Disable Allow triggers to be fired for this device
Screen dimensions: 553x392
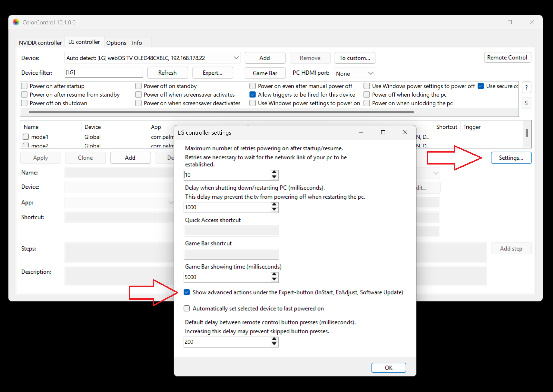[x=252, y=94]
